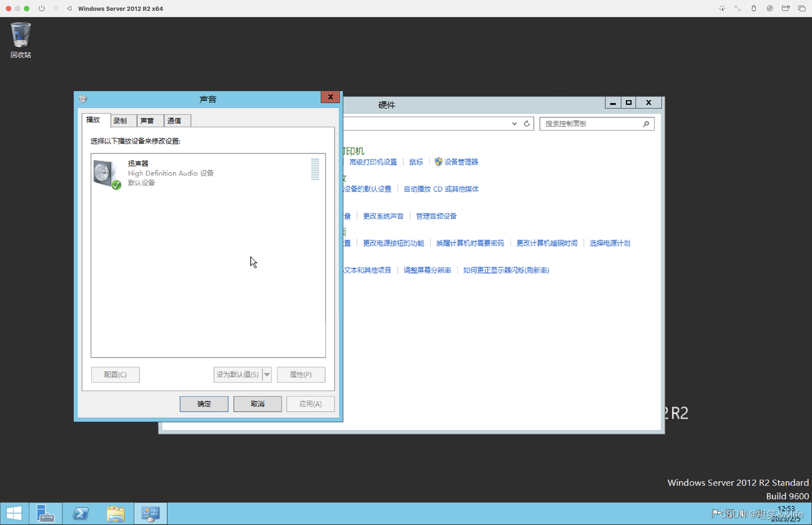This screenshot has height=525, width=812.
Task: Click the windows overlap icon in VM toolbar
Action: coord(802,8)
